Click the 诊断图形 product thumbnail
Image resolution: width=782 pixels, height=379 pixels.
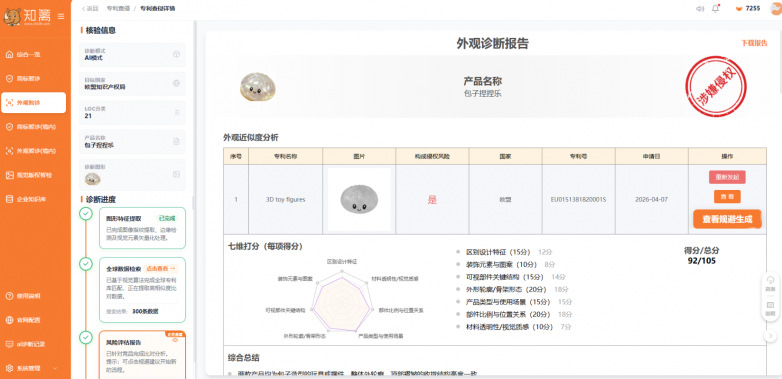[x=92, y=179]
